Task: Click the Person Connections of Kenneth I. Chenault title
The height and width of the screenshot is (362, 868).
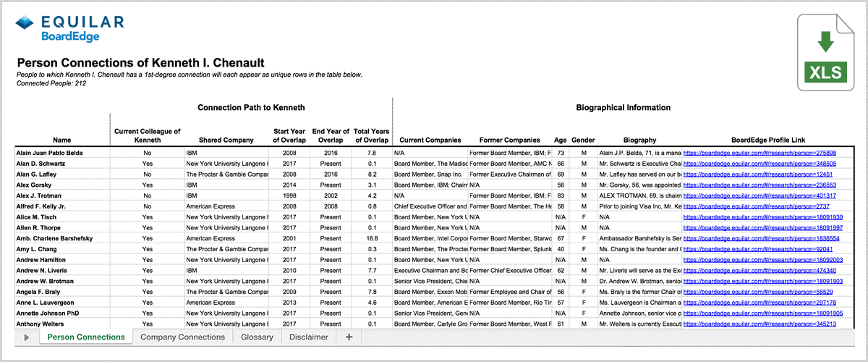Action: tap(140, 63)
